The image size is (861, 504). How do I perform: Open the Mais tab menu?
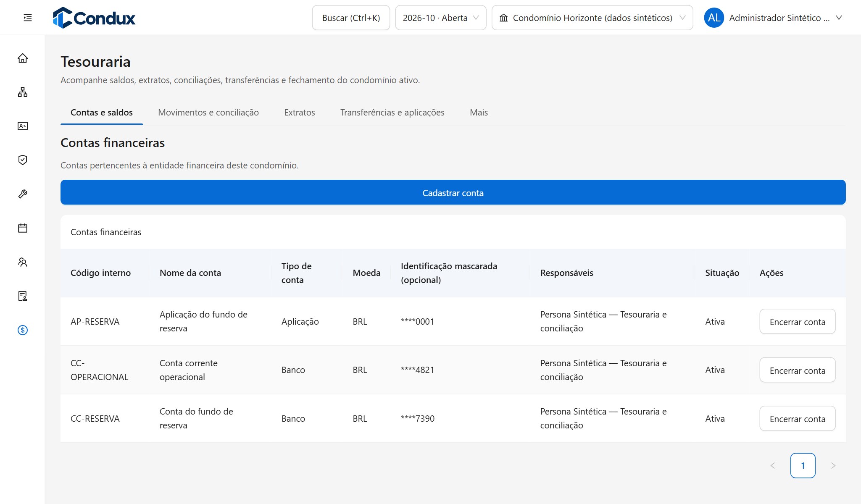click(x=479, y=113)
